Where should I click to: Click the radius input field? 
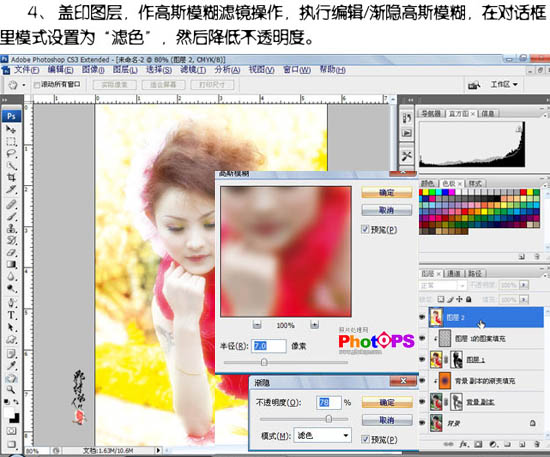[x=269, y=346]
